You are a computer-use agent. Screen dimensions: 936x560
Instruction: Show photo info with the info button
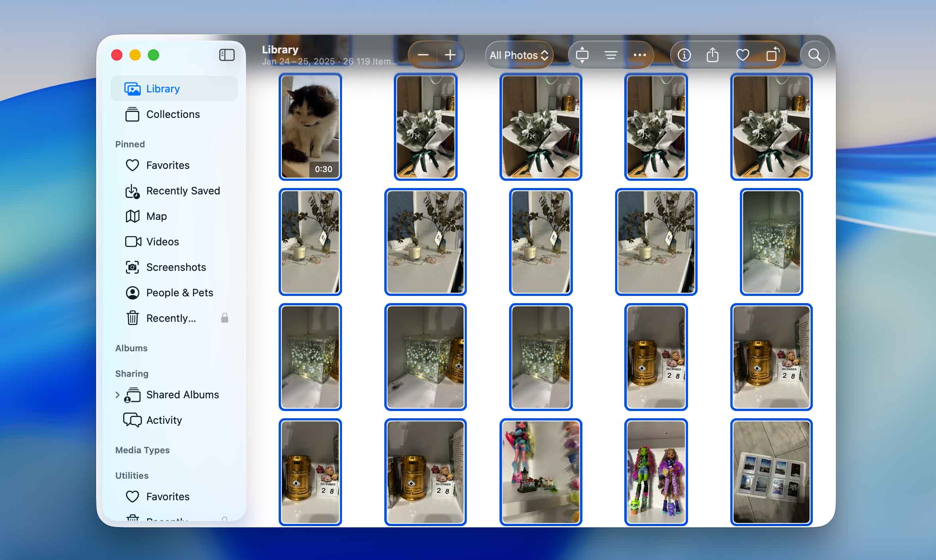click(x=684, y=55)
